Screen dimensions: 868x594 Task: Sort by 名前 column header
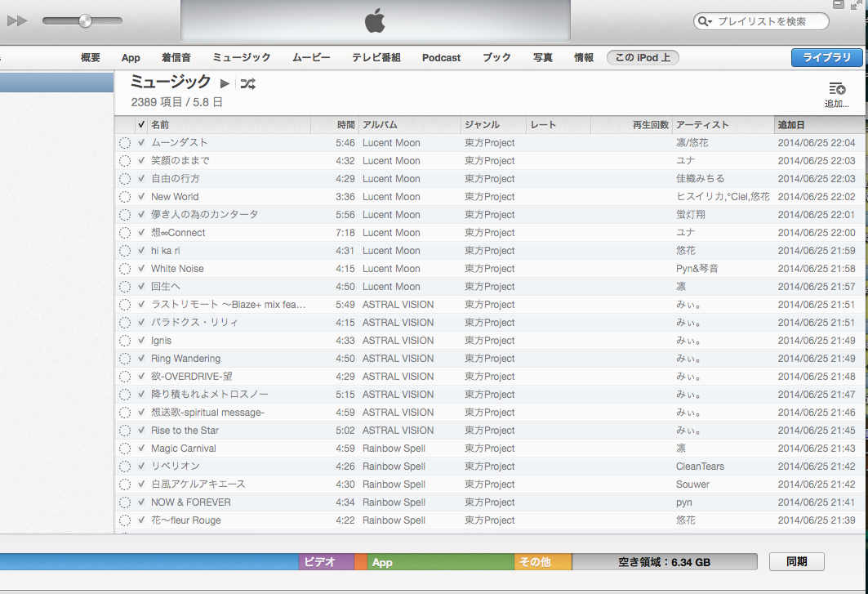coord(229,125)
